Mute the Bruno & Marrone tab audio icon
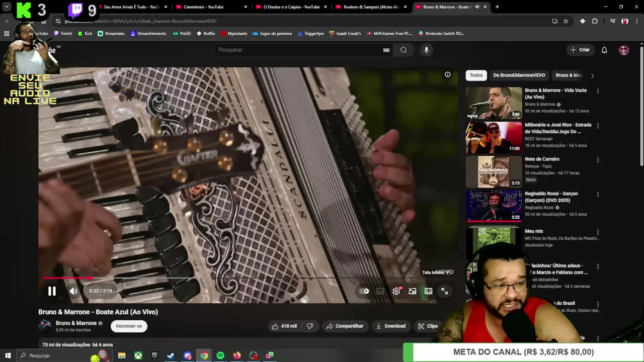This screenshot has width=644, height=362. pos(477,7)
